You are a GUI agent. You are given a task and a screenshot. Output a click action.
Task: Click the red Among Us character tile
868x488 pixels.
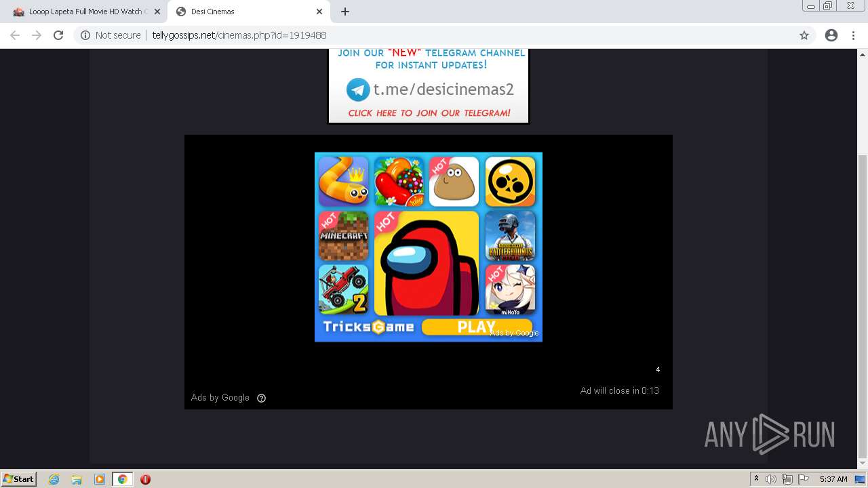click(427, 263)
